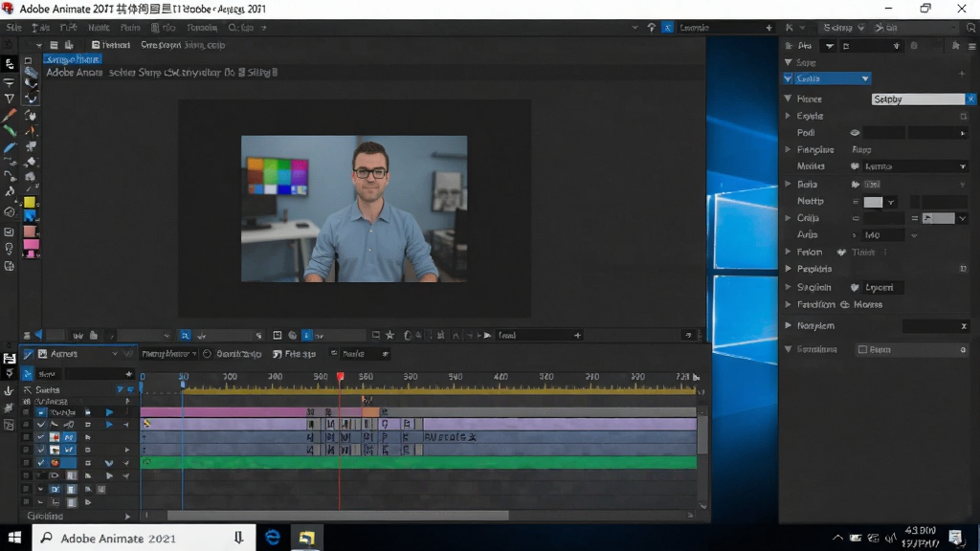The image size is (980, 551).
Task: Expand the Fiangixe section in the properties panel
Action: click(789, 150)
